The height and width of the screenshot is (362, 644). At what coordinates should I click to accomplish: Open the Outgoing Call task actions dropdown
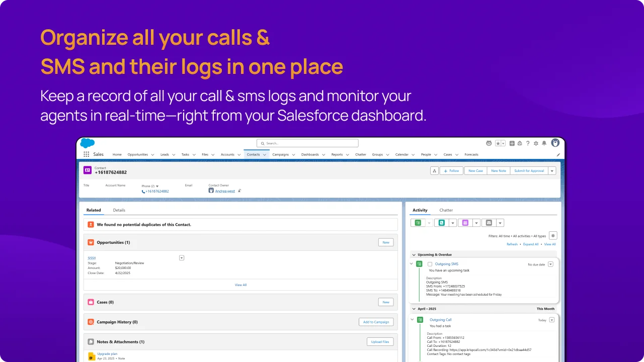coord(551,320)
